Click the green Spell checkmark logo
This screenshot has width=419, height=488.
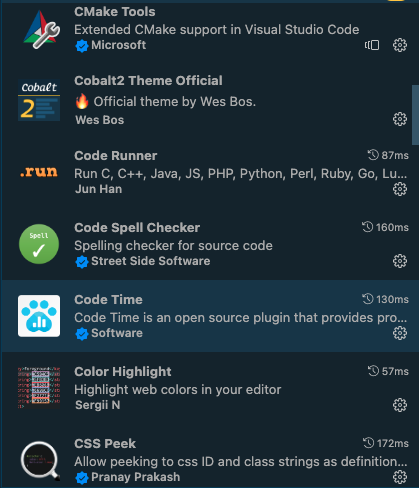(x=39, y=244)
